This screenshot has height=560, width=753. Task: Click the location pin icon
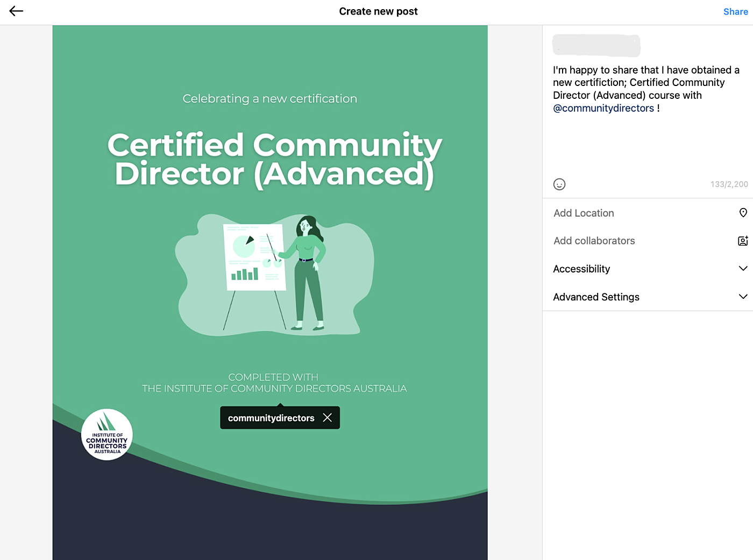743,213
